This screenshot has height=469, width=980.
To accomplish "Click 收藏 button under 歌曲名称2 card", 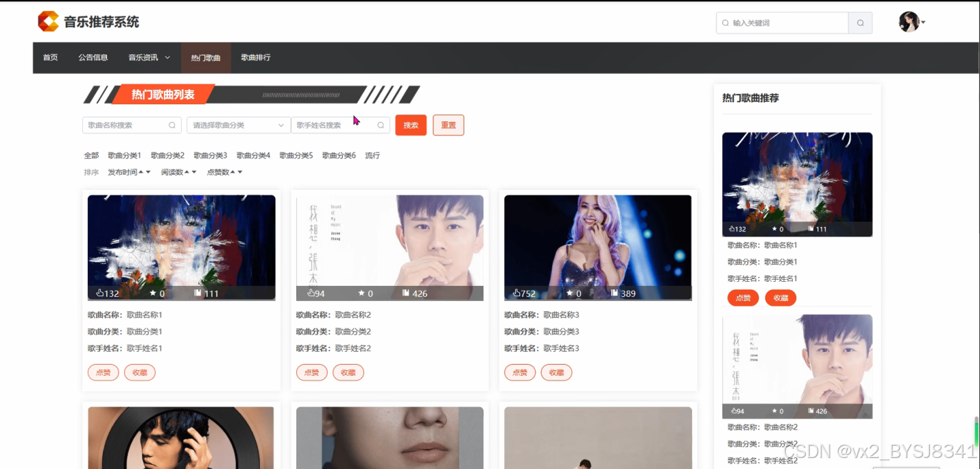I will tap(348, 372).
